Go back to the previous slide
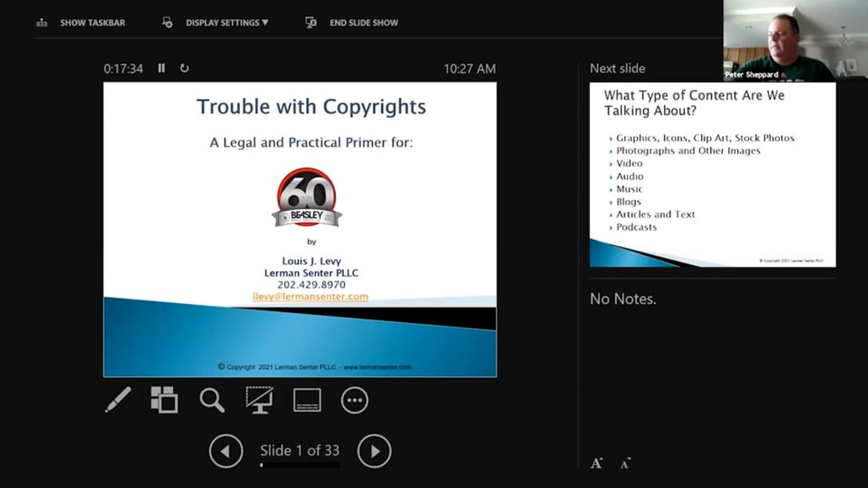868x488 pixels. [226, 451]
